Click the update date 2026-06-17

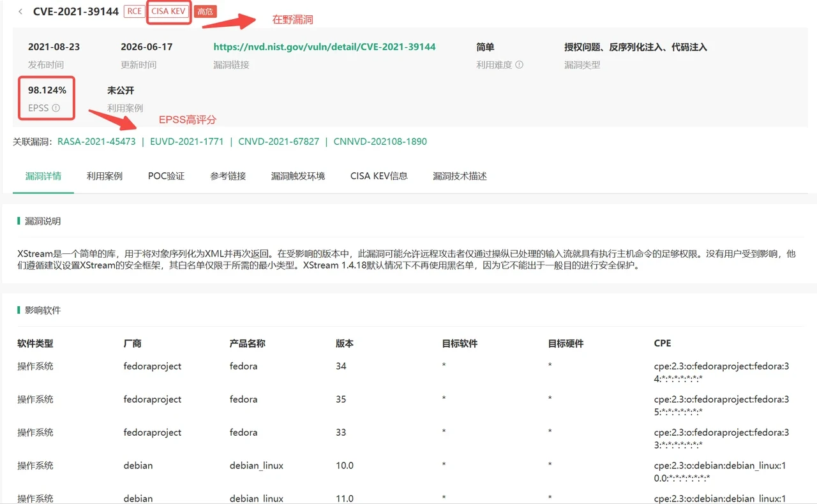click(x=147, y=47)
